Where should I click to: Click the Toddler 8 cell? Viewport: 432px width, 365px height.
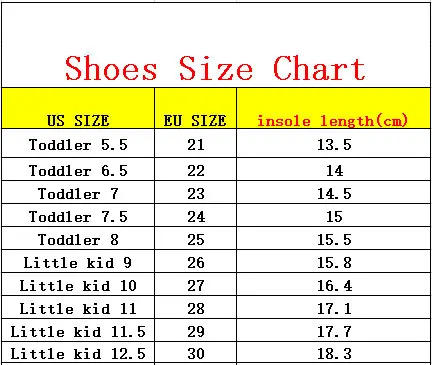point(78,239)
